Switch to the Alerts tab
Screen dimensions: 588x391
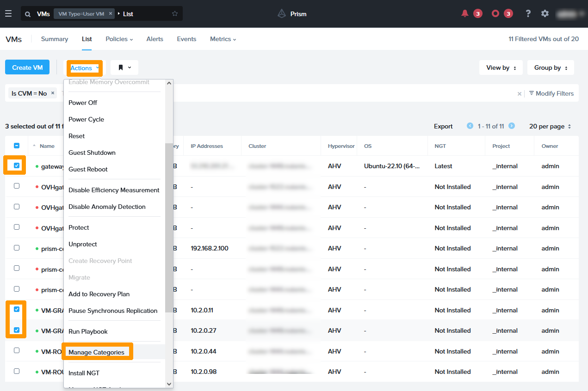(x=155, y=39)
